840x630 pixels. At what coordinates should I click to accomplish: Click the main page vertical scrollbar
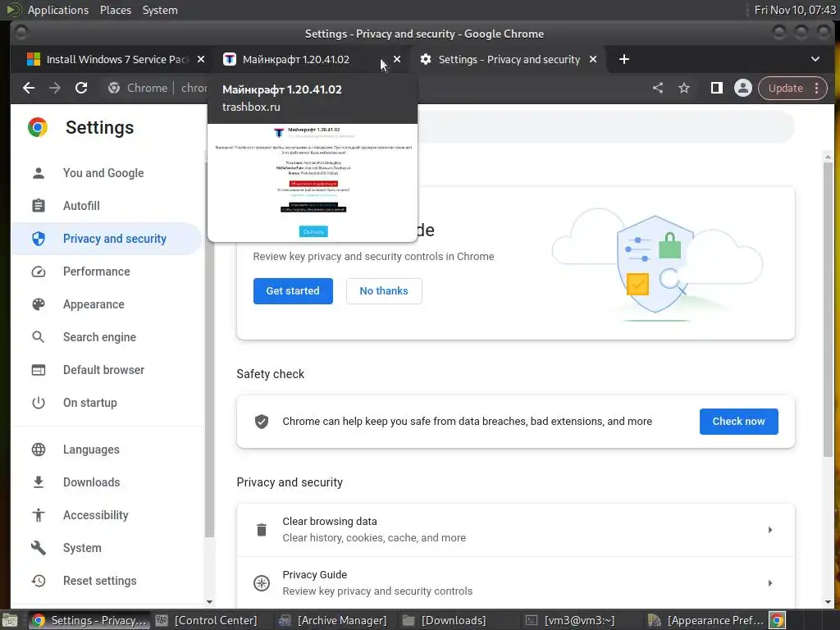pos(828,309)
